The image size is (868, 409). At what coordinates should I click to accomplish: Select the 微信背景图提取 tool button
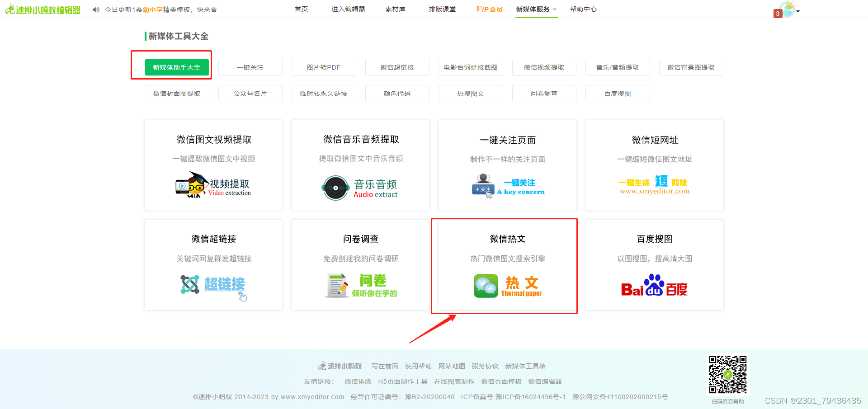pyautogui.click(x=691, y=67)
